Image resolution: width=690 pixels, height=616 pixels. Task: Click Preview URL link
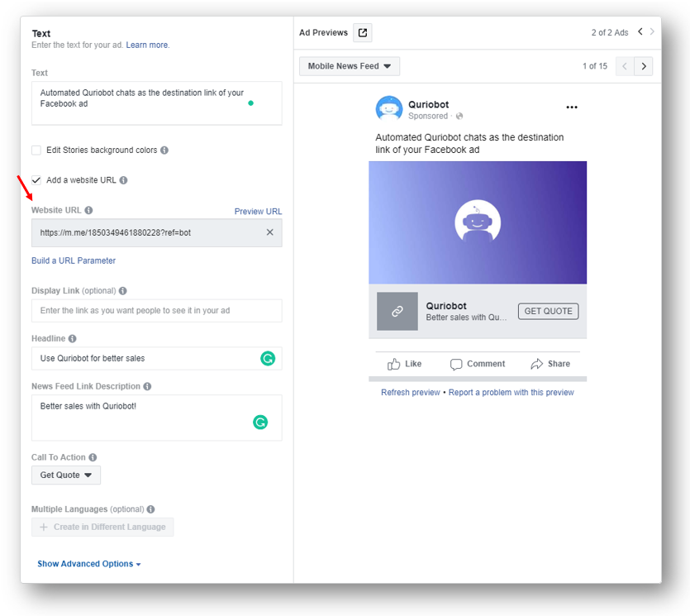(x=258, y=212)
